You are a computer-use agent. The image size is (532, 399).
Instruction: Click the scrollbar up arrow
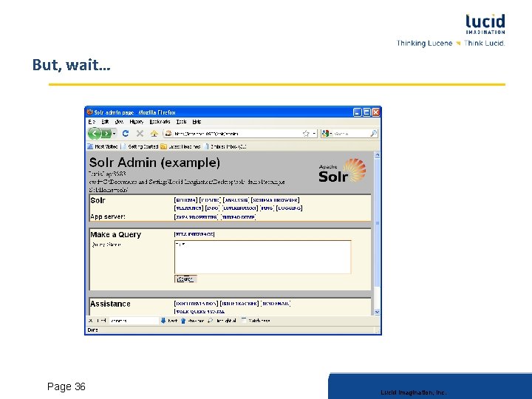pos(377,155)
